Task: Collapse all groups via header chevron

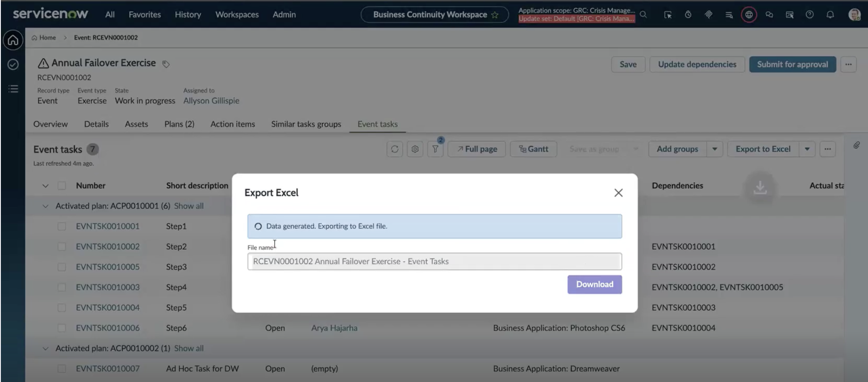Action: (x=45, y=186)
